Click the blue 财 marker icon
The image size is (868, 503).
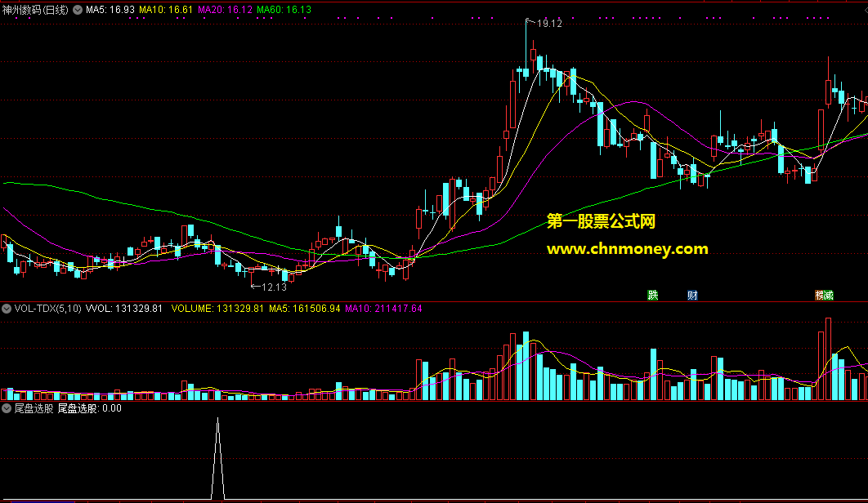coord(692,295)
